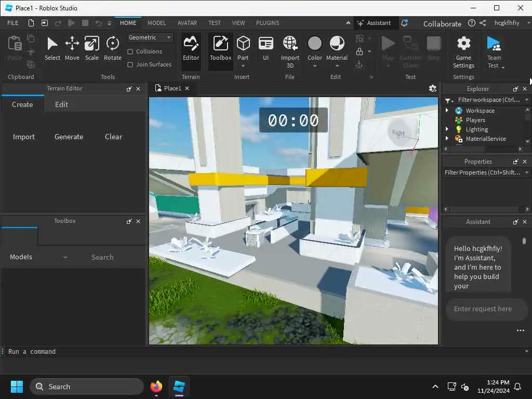
Task: Click the Assistant chat scrollbar
Action: 524,241
